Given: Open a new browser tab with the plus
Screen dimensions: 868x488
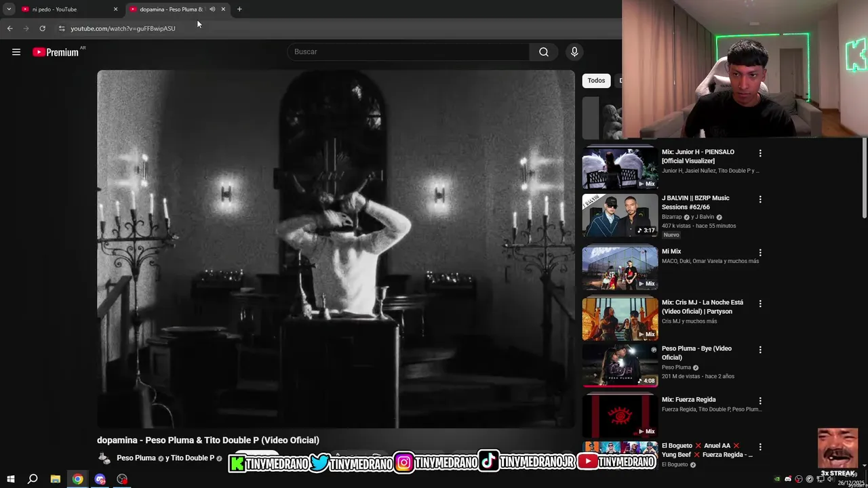Looking at the screenshot, I should pyautogui.click(x=239, y=9).
